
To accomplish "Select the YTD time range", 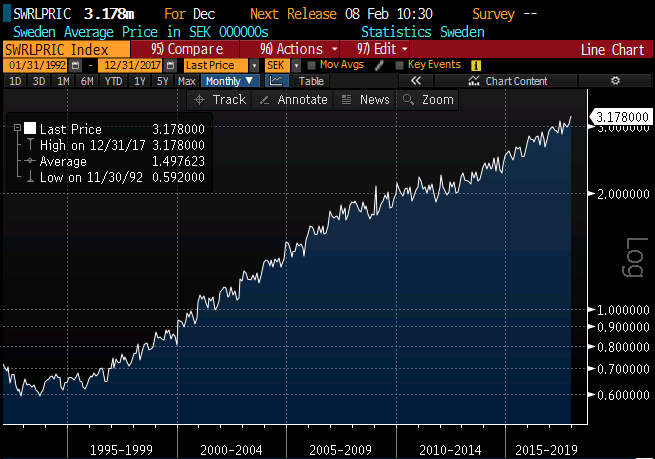I will [x=111, y=81].
